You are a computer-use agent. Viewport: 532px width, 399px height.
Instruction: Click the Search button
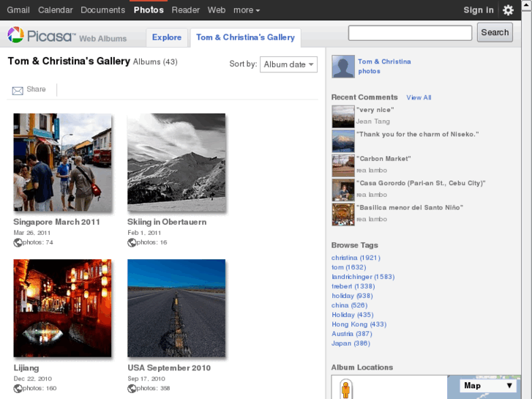(495, 33)
